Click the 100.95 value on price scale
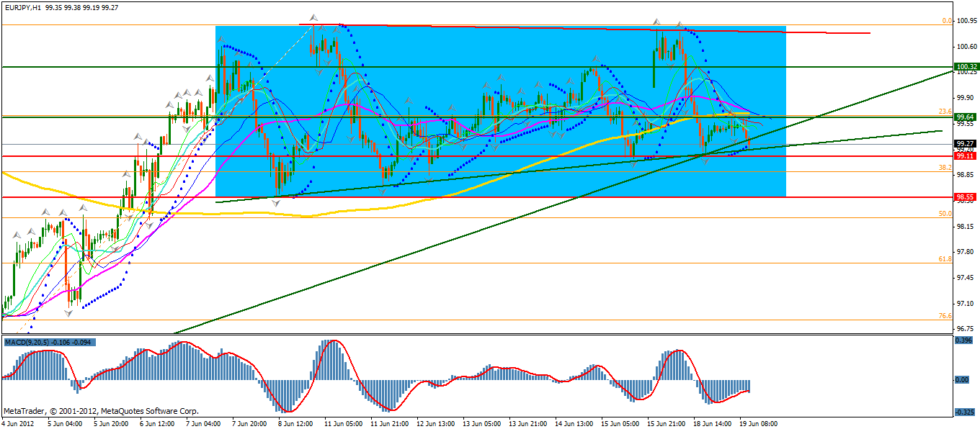 [x=966, y=21]
